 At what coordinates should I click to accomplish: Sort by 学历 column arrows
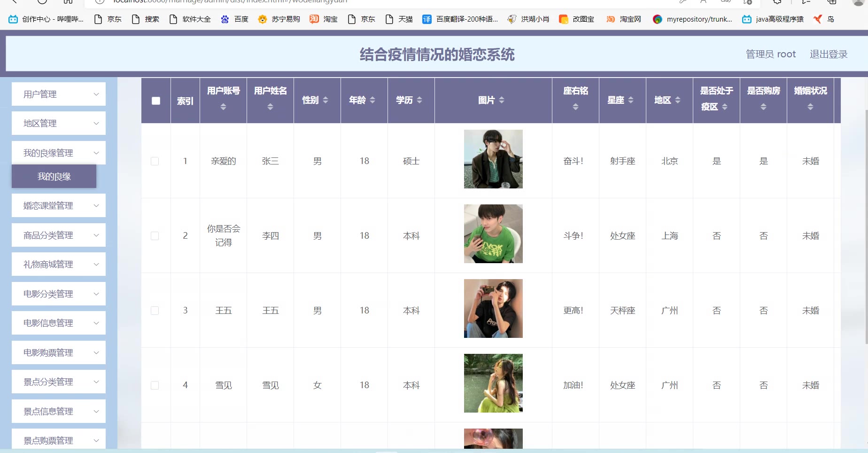(x=419, y=100)
